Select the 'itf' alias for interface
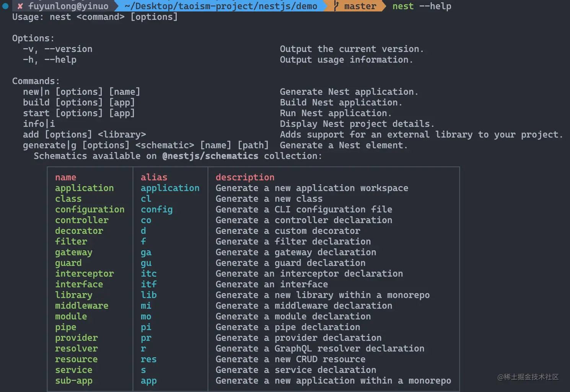The width and height of the screenshot is (570, 392). [x=148, y=284]
